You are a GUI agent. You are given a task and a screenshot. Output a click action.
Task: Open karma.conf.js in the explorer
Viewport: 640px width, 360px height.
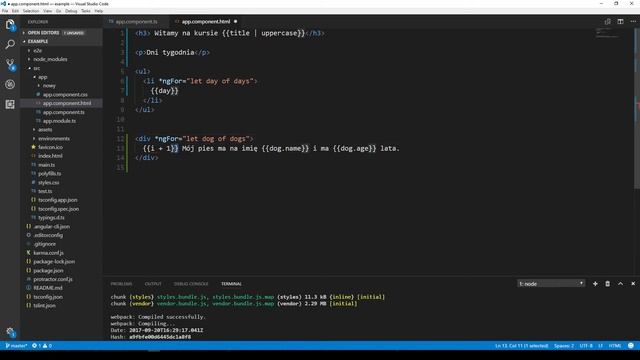48,253
